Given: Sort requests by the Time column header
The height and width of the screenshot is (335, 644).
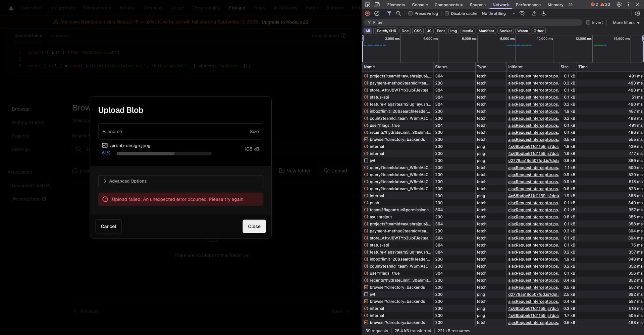Looking at the screenshot, I should [x=610, y=67].
